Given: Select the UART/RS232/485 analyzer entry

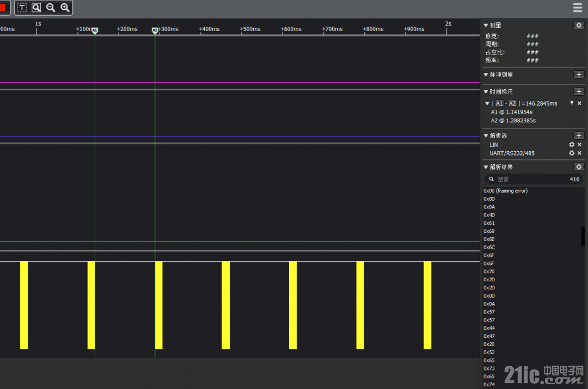Looking at the screenshot, I should pos(512,153).
